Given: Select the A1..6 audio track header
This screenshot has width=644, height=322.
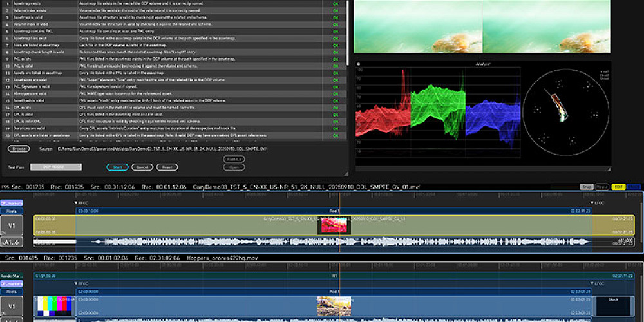Looking at the screenshot, I should [x=12, y=242].
